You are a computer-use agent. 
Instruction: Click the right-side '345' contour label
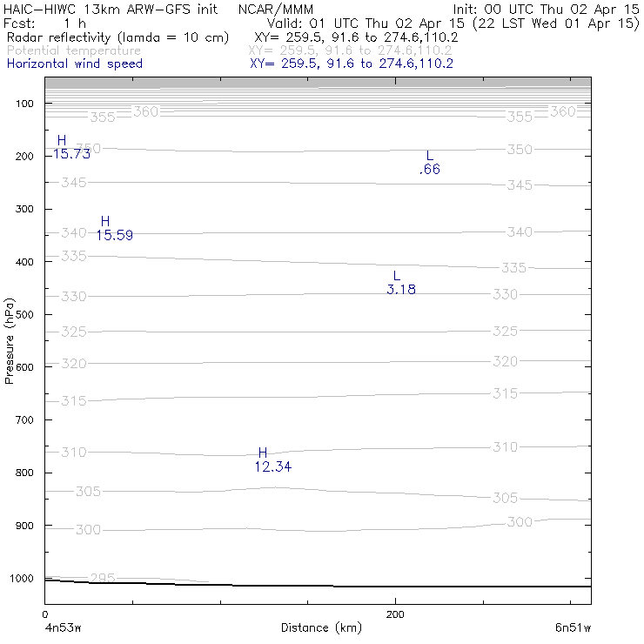520,185
